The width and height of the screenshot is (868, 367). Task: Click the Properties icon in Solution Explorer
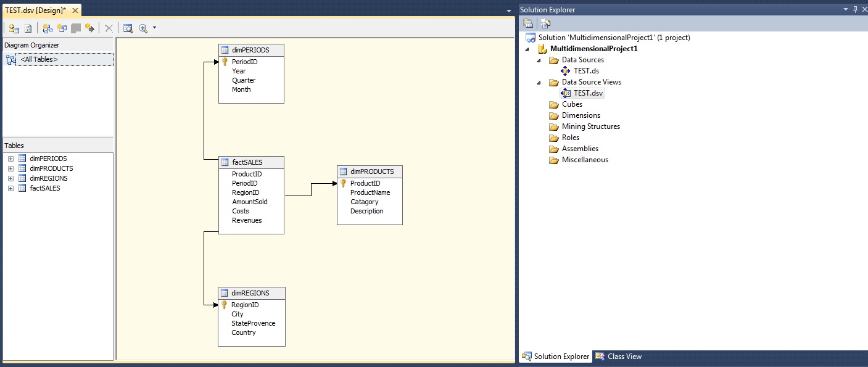[528, 23]
